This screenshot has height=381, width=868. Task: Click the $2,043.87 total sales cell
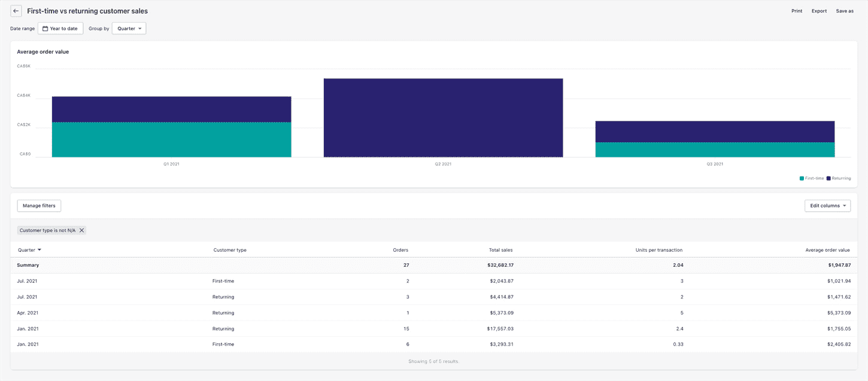[500, 281]
